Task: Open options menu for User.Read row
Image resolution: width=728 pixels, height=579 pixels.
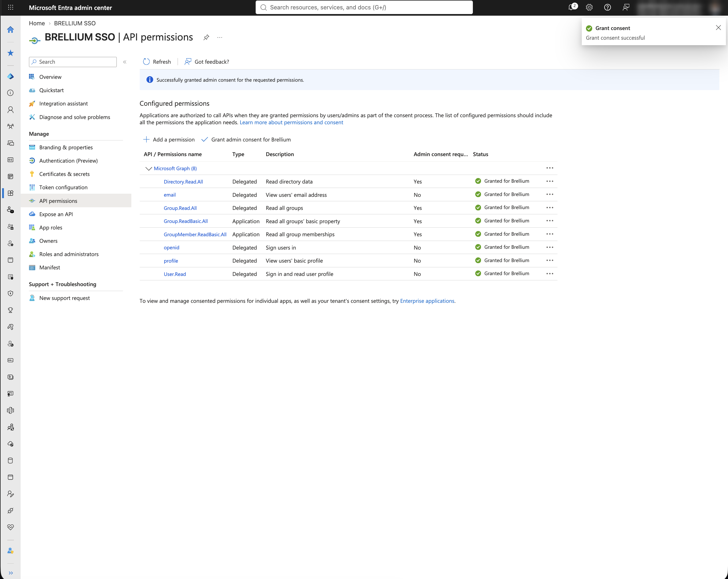Action: (x=550, y=274)
